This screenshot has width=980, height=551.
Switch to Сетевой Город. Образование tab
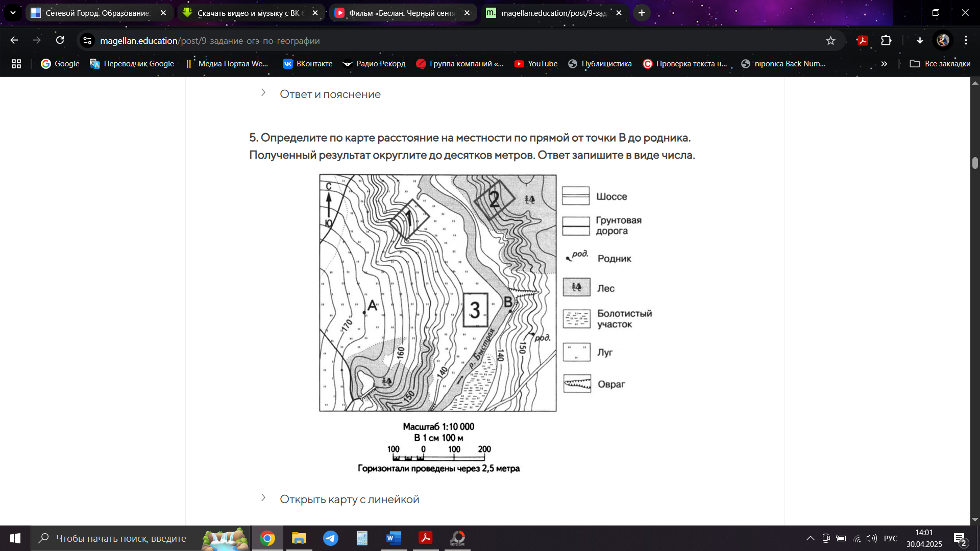[x=99, y=13]
